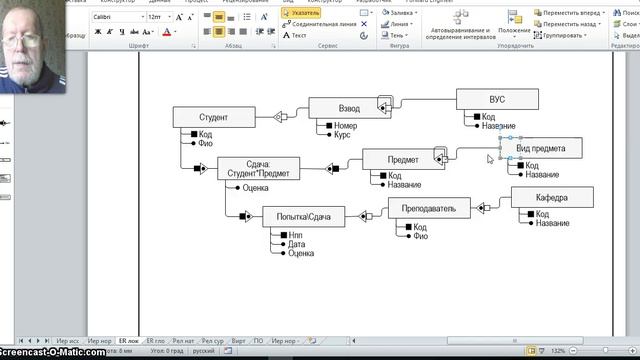Toggle strikethrough text formatting
The height and width of the screenshot is (360, 640).
134,32
